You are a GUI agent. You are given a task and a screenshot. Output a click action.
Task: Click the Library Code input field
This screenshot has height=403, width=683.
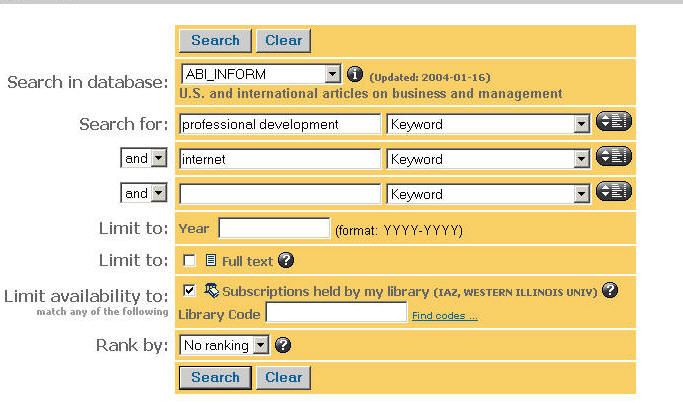coord(336,312)
